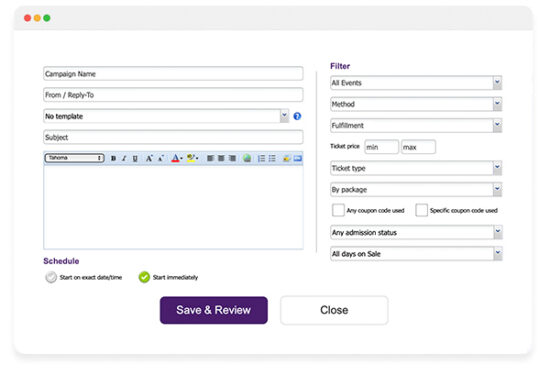The image size is (550, 387).
Task: Open the font color picker
Action: coord(176,159)
